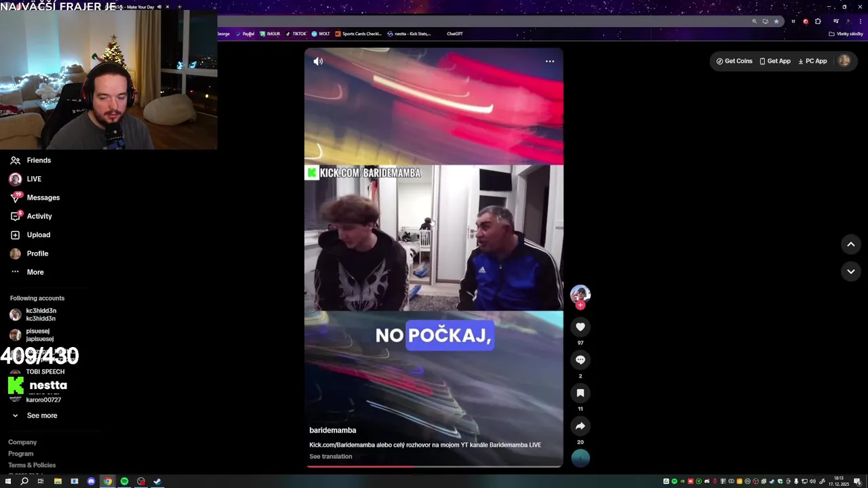
Task: Click PC App download button
Action: (812, 61)
